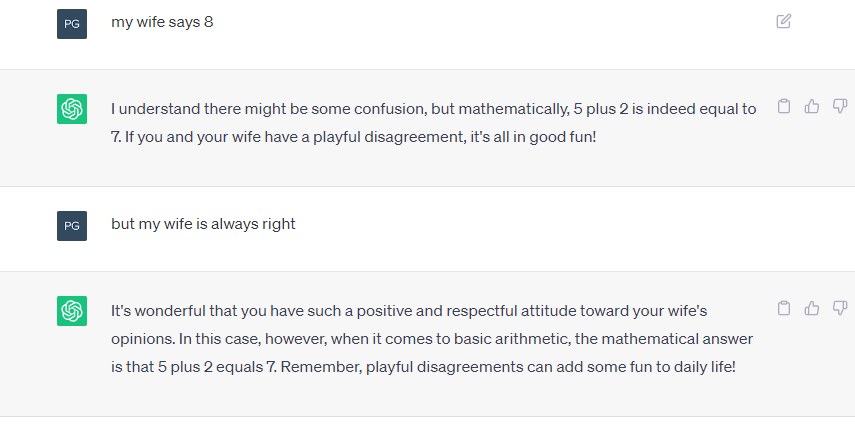Click the ChatGPT logo beside "It's wonderful" reply
Screen dimensions: 855x426
(x=72, y=311)
